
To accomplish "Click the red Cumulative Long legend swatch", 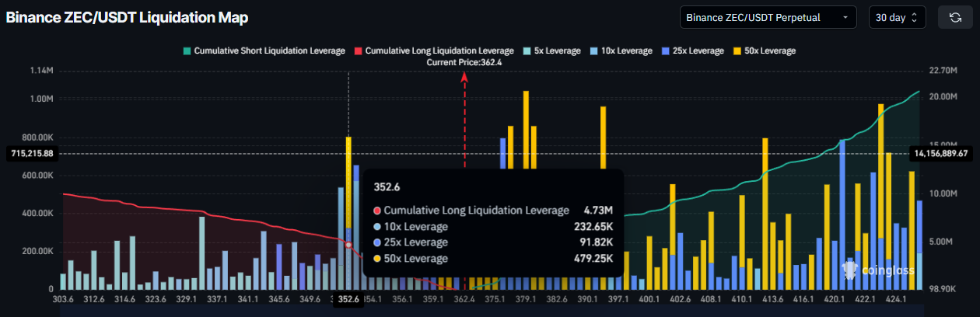I will coord(358,51).
